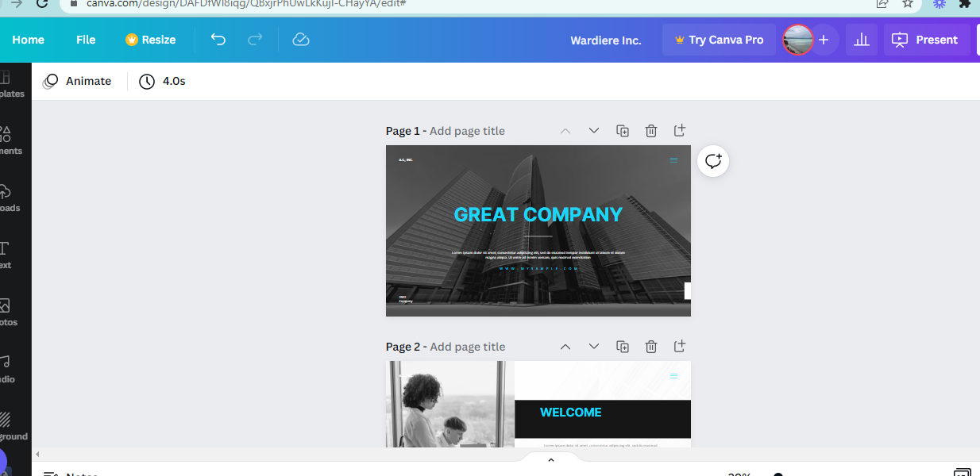Start presentation with Present button
The width and height of the screenshot is (980, 476).
click(927, 40)
